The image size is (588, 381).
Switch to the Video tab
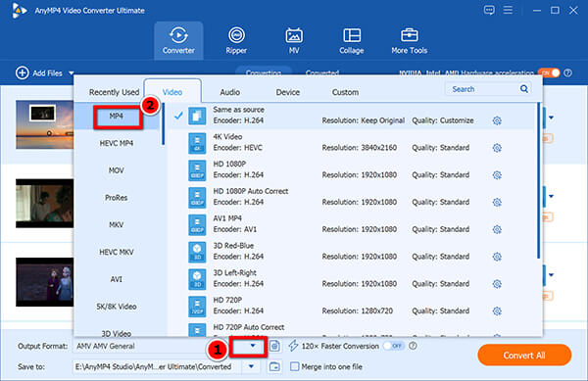click(x=172, y=92)
